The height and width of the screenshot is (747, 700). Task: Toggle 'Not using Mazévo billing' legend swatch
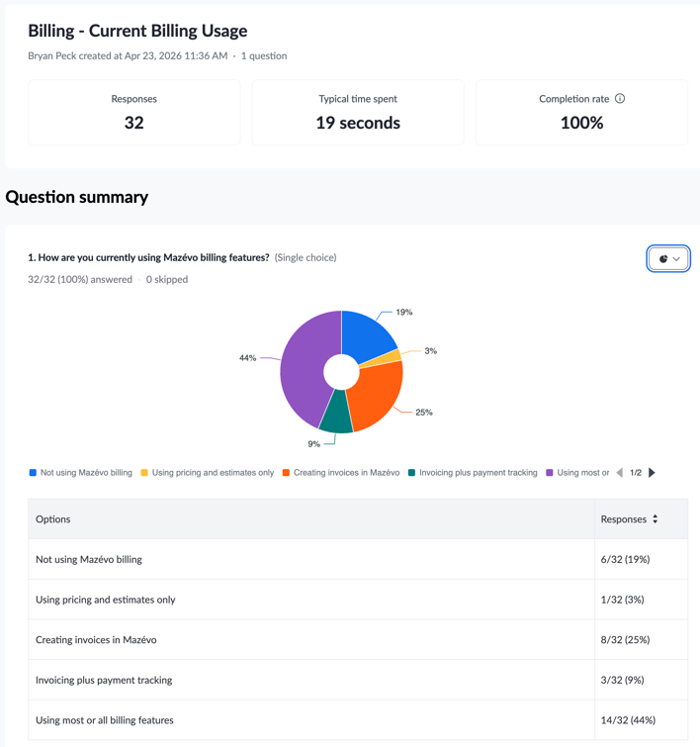pos(33,473)
